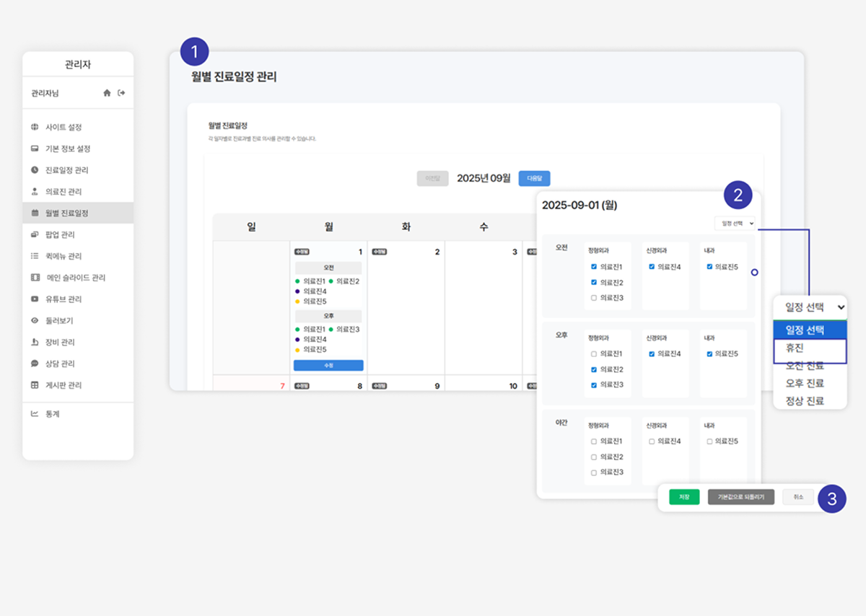866x616 pixels.
Task: Choose 휴진 from the schedule dropdown
Action: 810,348
